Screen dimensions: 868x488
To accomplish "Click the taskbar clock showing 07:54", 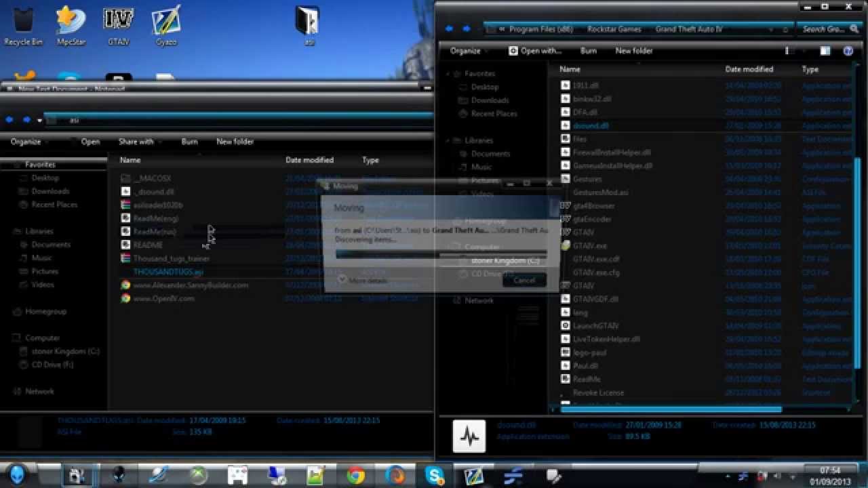I will [830, 475].
